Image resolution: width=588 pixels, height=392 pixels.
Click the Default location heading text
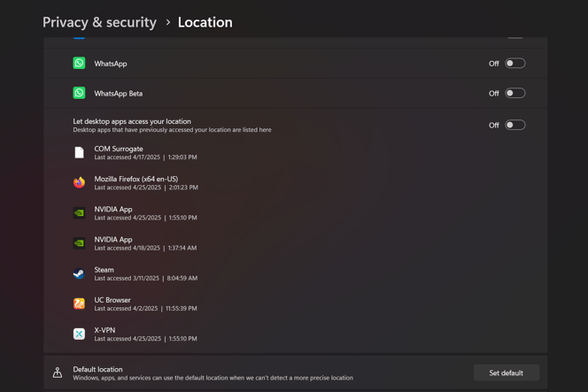(97, 369)
